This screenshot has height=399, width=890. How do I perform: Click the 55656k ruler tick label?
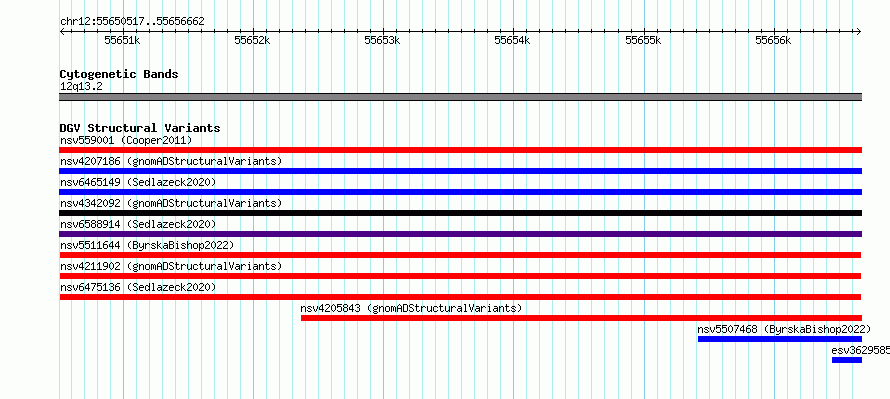pyautogui.click(x=774, y=41)
